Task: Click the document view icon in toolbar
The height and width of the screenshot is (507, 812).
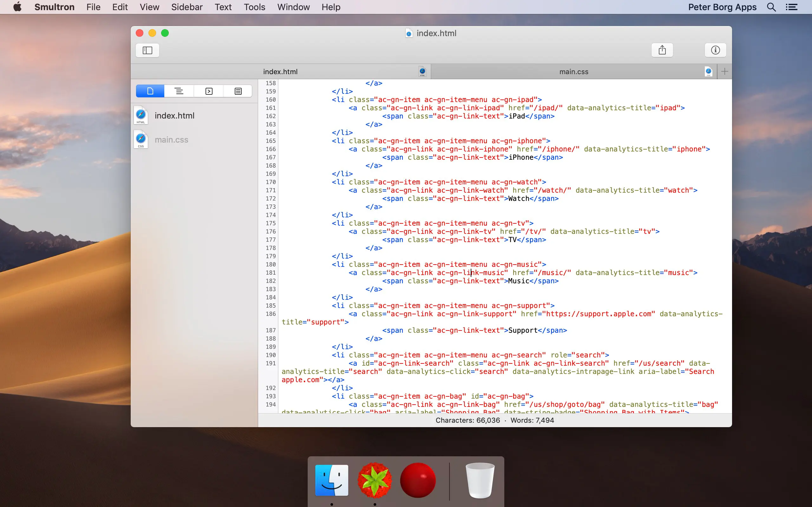Action: click(150, 91)
